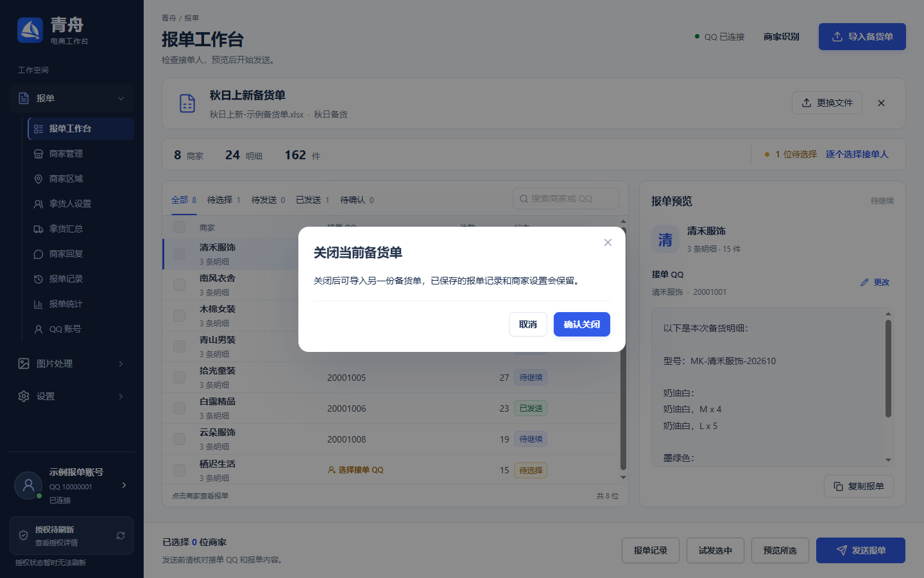Screen dimensions: 924x578
Task: Check the 白露精品 row checkbox
Action: pos(180,408)
